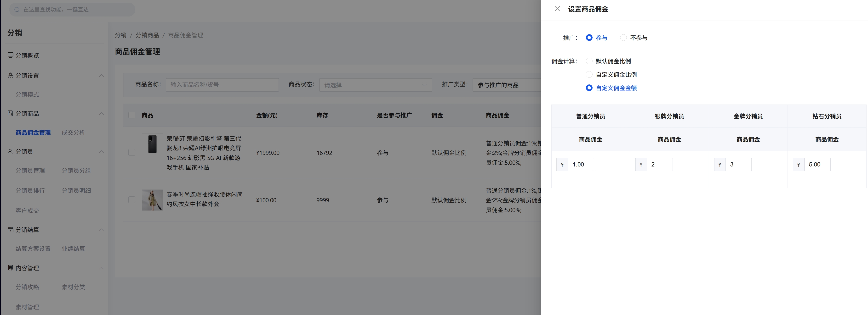Viewport: 868px width, 315px height.
Task: Collapse the 分销员 sidebar section
Action: coord(101,151)
